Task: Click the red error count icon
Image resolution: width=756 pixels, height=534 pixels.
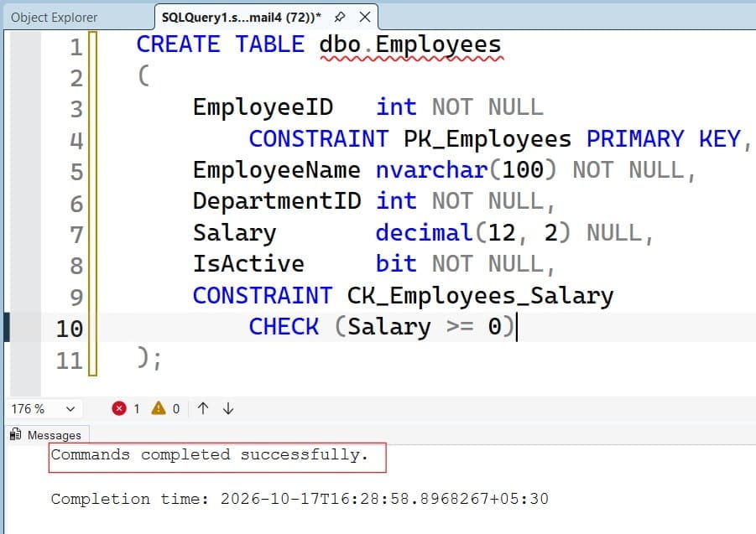Action: (118, 408)
